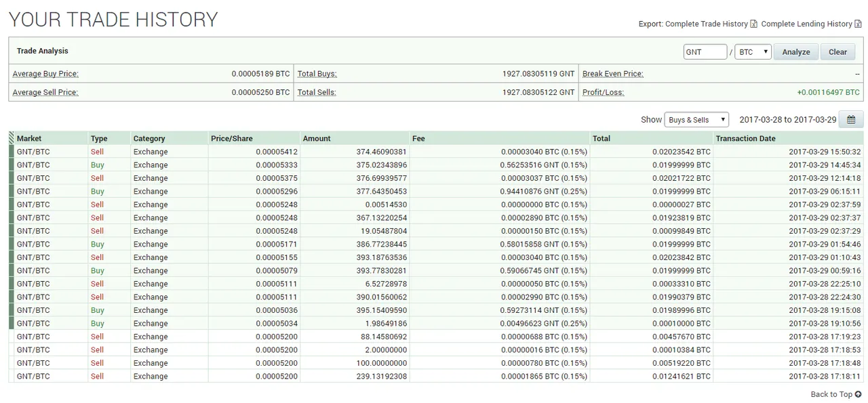The height and width of the screenshot is (403, 868).
Task: Click transaction date 2017-03-29 12:14:18
Action: click(x=825, y=178)
